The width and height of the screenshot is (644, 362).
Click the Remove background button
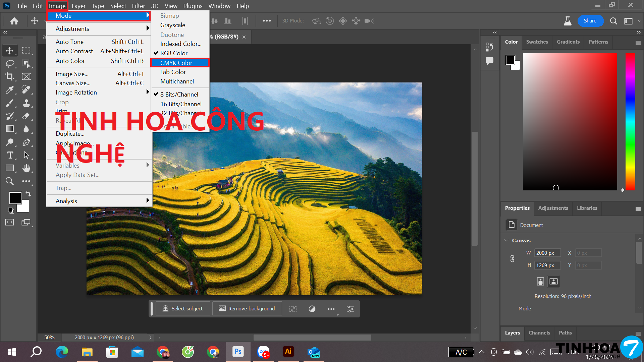coord(247,308)
